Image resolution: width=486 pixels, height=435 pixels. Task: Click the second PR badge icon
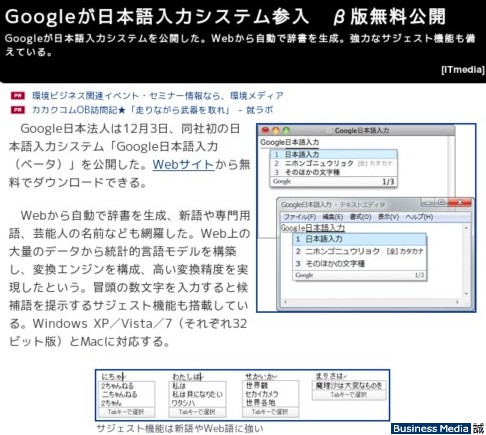tap(18, 110)
